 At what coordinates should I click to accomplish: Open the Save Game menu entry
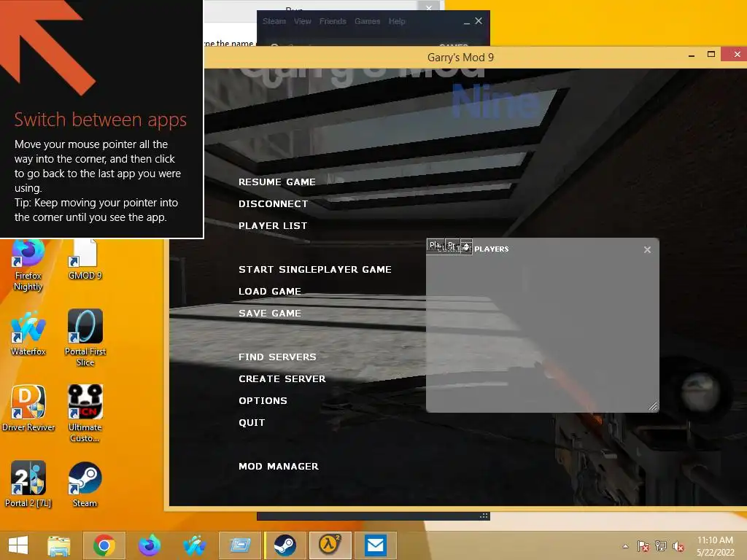(270, 314)
